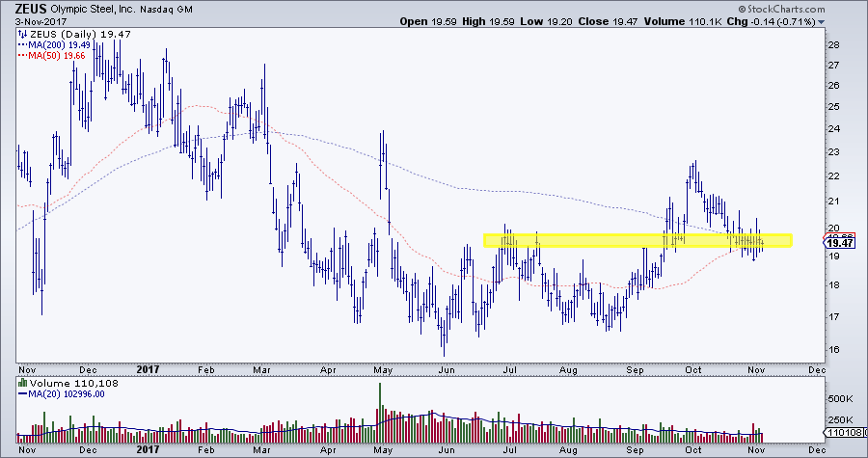Click the 3-Nov-2017 date in header

click(32, 20)
